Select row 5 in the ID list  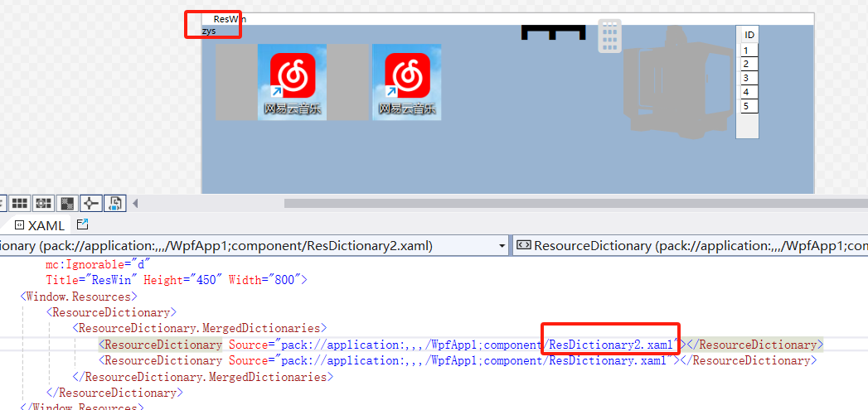749,106
